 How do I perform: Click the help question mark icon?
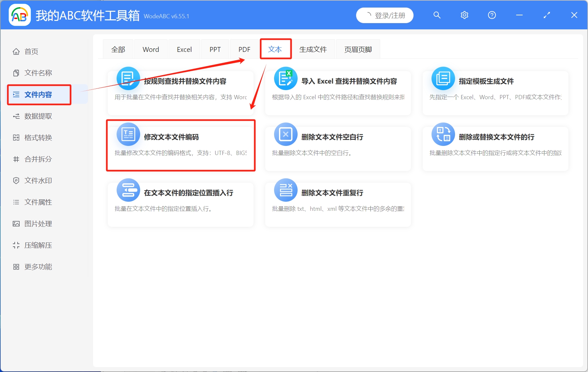click(x=492, y=15)
